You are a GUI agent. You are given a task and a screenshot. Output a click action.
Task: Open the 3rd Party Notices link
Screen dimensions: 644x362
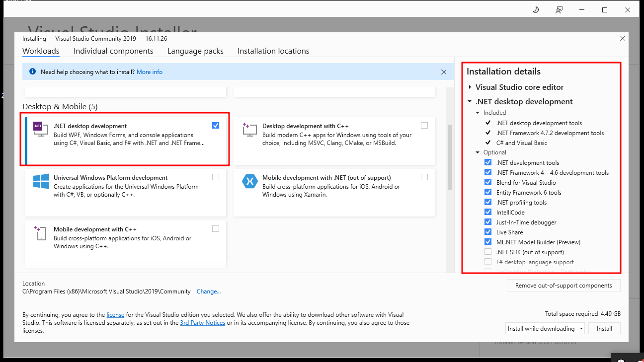point(202,323)
